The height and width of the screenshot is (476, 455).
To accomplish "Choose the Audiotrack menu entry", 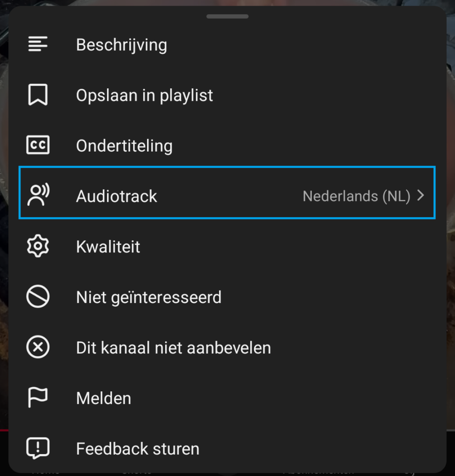I will pyautogui.click(x=117, y=196).
